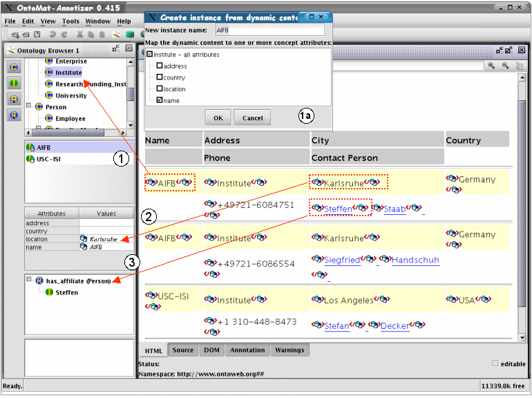Select the Institute concept in the tree

click(64, 73)
